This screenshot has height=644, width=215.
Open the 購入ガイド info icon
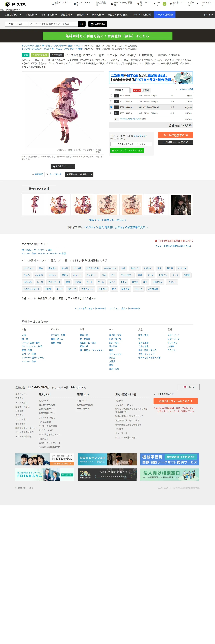(138, 4)
